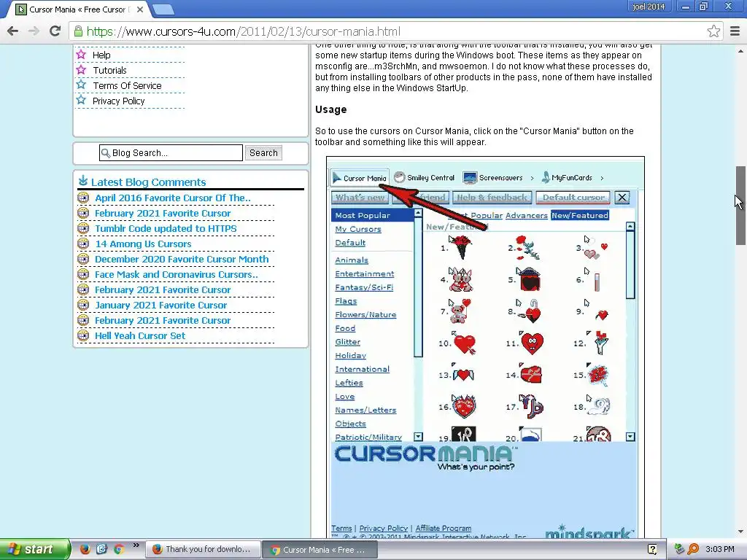Open April 2016 Favorite Cursor Of The.. comment

pyautogui.click(x=172, y=198)
